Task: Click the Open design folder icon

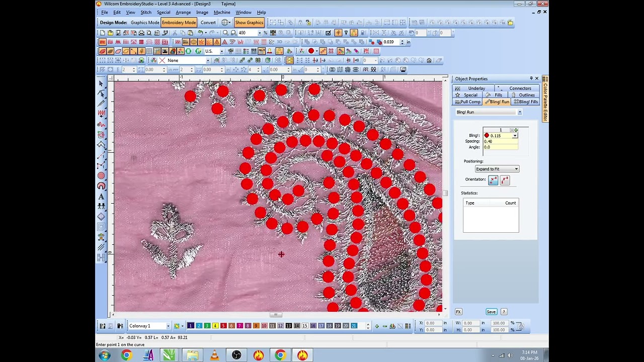Action: click(x=110, y=33)
